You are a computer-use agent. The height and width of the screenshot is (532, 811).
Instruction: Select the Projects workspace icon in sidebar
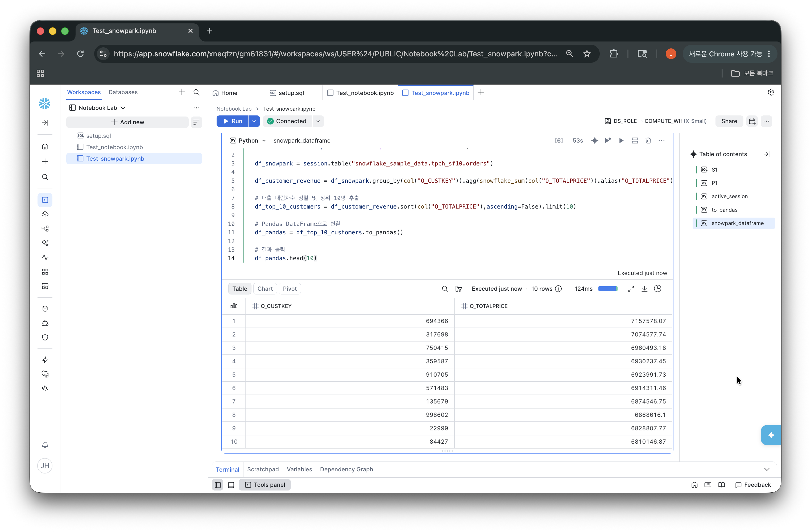coord(45,200)
